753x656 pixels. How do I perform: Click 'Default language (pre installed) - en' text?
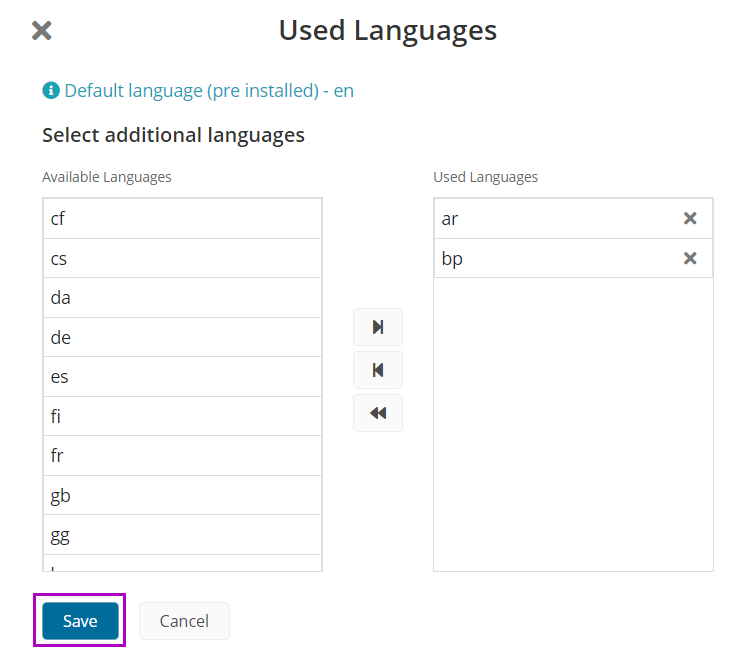coord(209,91)
